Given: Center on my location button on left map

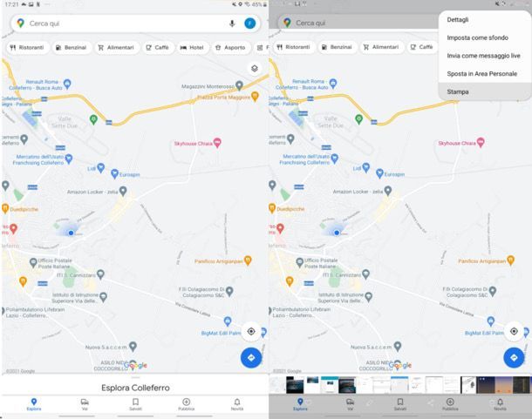Looking at the screenshot, I should tap(251, 331).
